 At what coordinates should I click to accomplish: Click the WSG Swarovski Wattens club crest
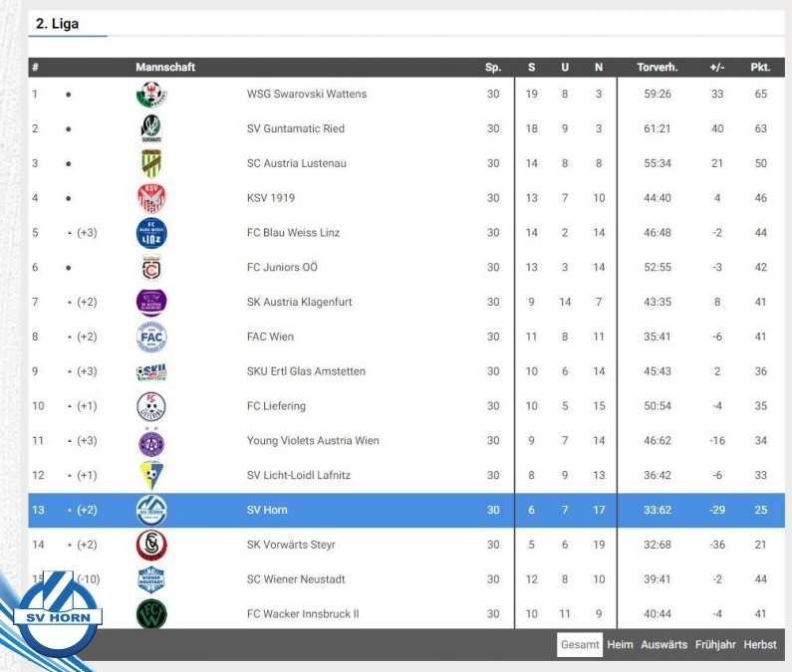[151, 95]
